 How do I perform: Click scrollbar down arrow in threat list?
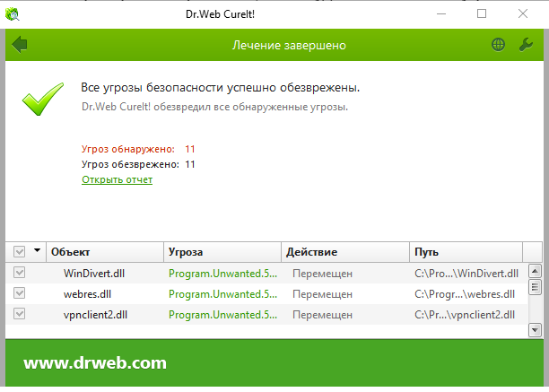click(535, 330)
